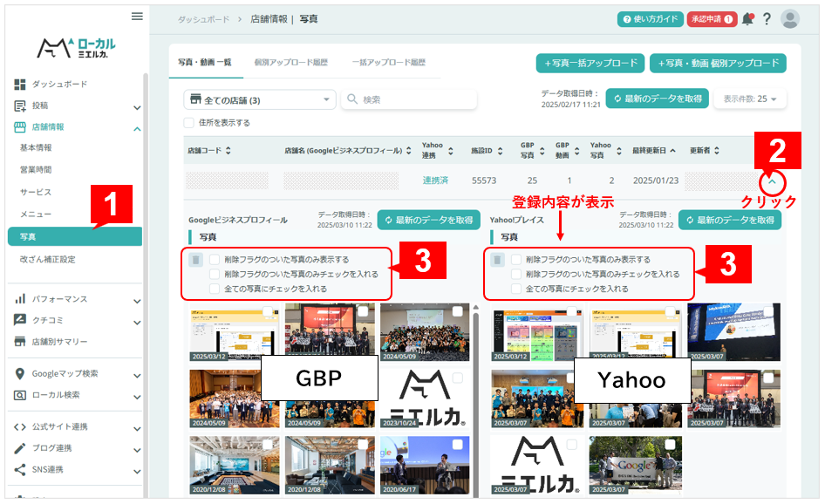Expand the パフォーマンス sidebar section

point(137,302)
